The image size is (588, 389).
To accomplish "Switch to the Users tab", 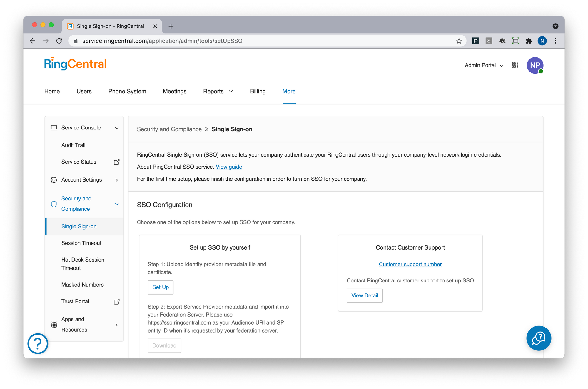I will coord(84,92).
